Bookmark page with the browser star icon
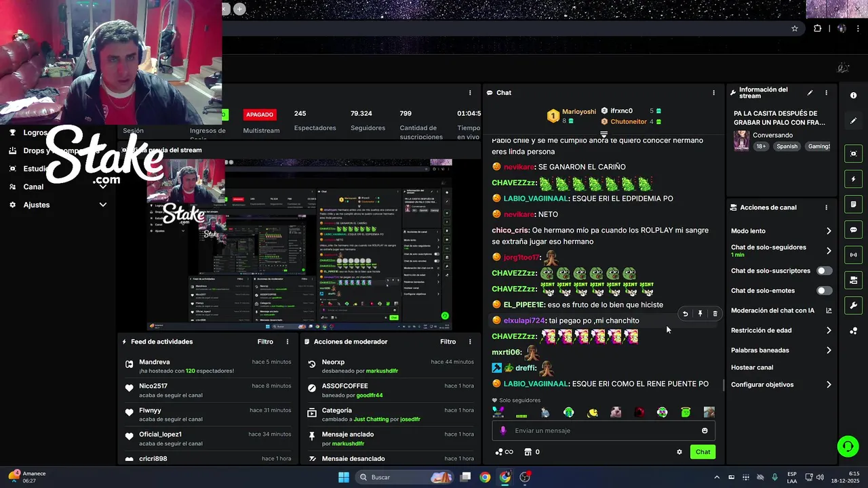This screenshot has width=868, height=488. tap(795, 28)
